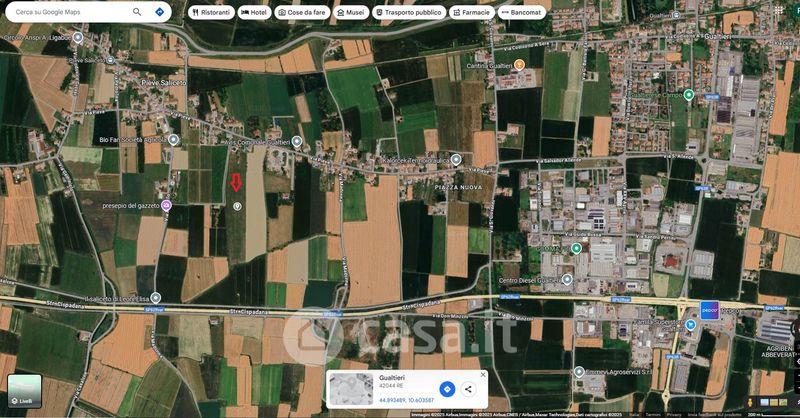Image resolution: width=800 pixels, height=418 pixels.
Task: Click the Cerca su Google Maps field
Action: (x=65, y=12)
